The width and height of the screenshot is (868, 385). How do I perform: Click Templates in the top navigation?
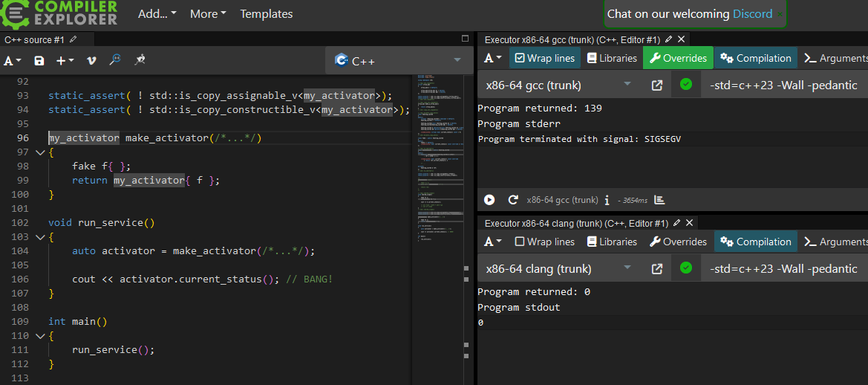(267, 14)
